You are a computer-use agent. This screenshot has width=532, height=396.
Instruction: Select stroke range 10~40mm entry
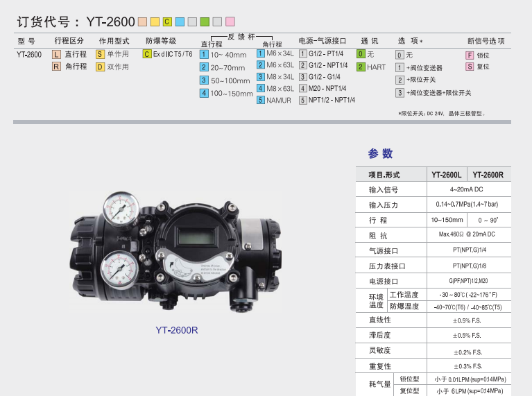[x=228, y=55]
